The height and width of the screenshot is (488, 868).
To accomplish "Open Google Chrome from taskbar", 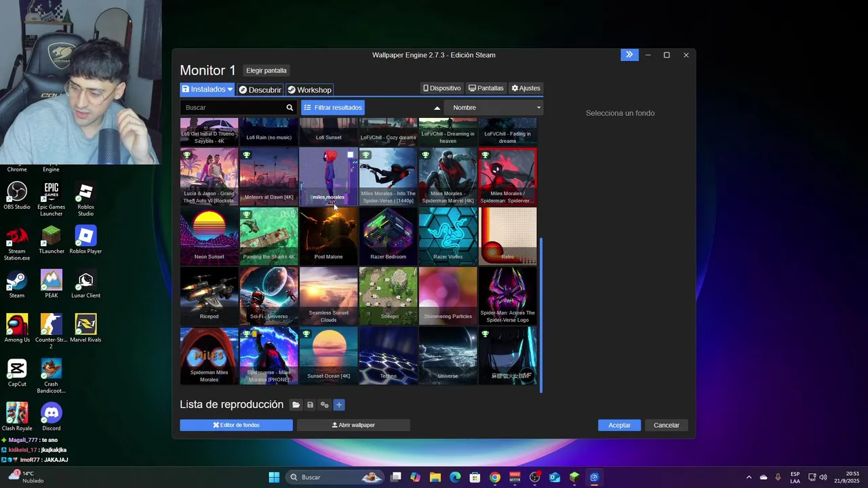I will click(x=495, y=477).
